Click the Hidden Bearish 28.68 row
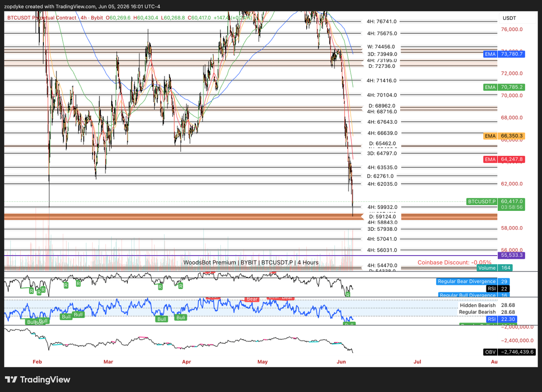Viewport: 542px width, 392px height. (488, 305)
